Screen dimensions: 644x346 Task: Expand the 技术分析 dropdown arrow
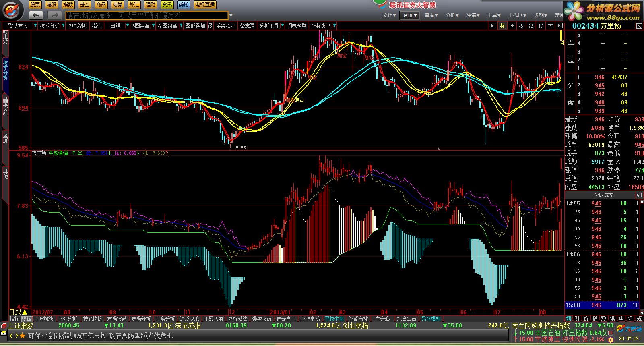click(62, 26)
